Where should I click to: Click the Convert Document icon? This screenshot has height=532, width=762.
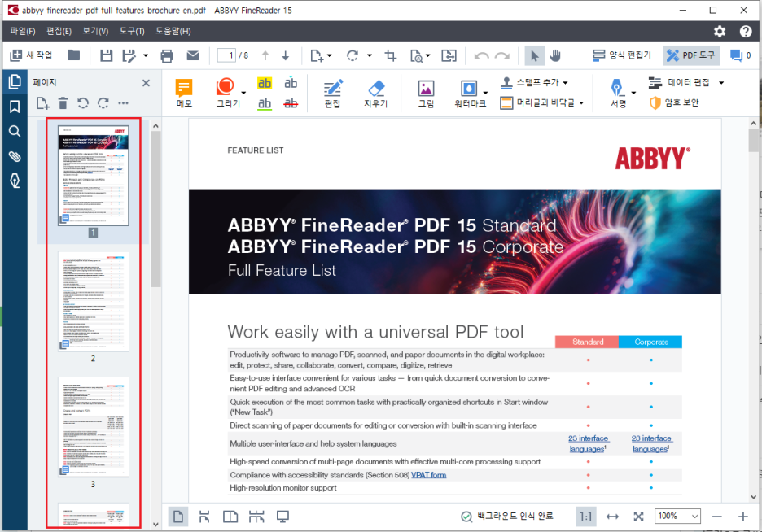point(449,55)
